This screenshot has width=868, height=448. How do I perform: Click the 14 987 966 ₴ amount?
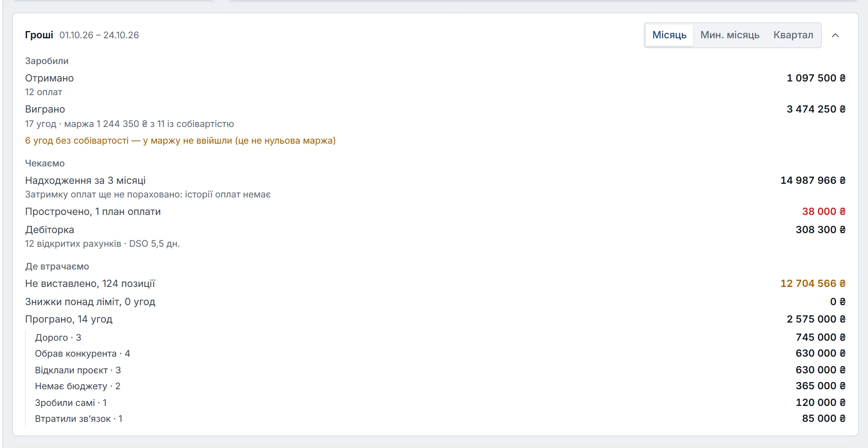point(813,180)
